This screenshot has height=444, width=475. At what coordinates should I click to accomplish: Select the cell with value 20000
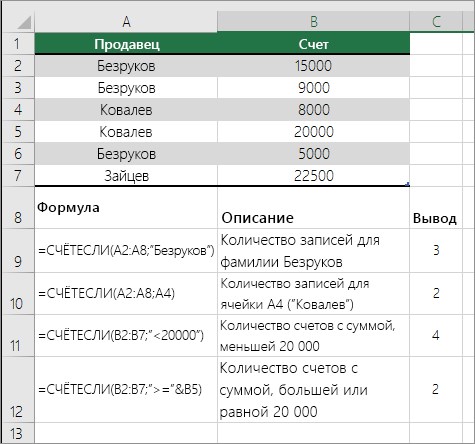[313, 132]
